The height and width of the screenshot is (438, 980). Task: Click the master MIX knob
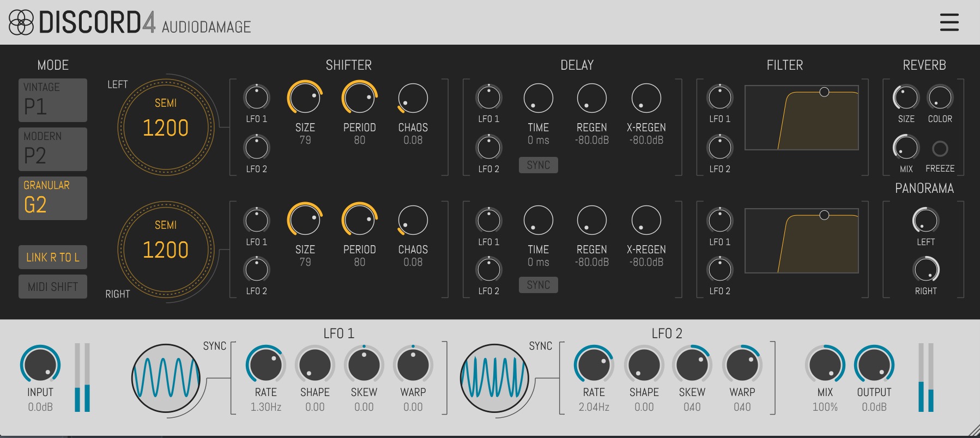pyautogui.click(x=825, y=364)
